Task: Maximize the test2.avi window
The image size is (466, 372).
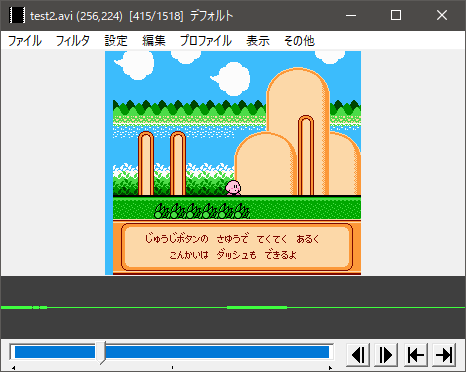Action: [x=396, y=15]
